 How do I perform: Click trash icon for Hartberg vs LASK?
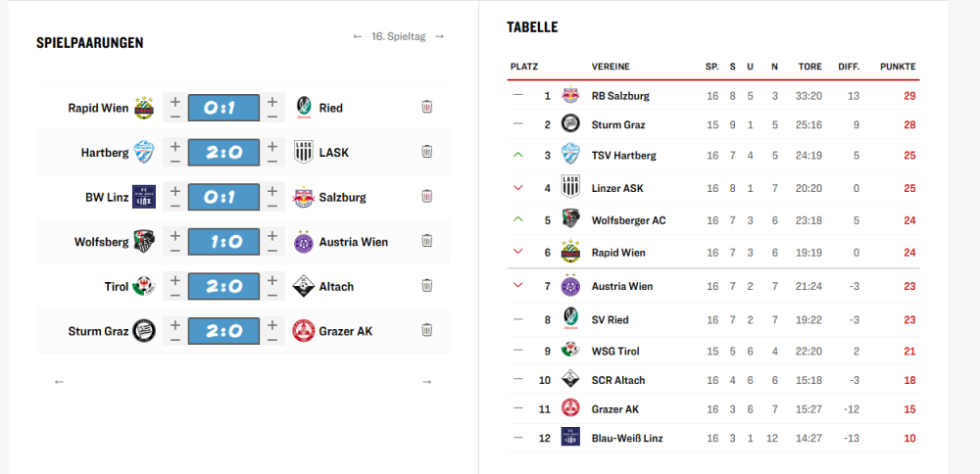coord(426,152)
